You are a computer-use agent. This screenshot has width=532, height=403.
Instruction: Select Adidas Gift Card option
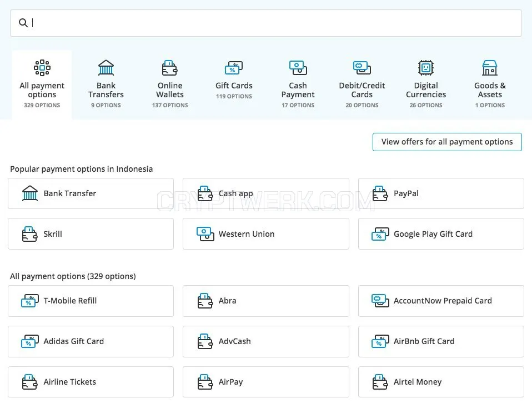91,341
